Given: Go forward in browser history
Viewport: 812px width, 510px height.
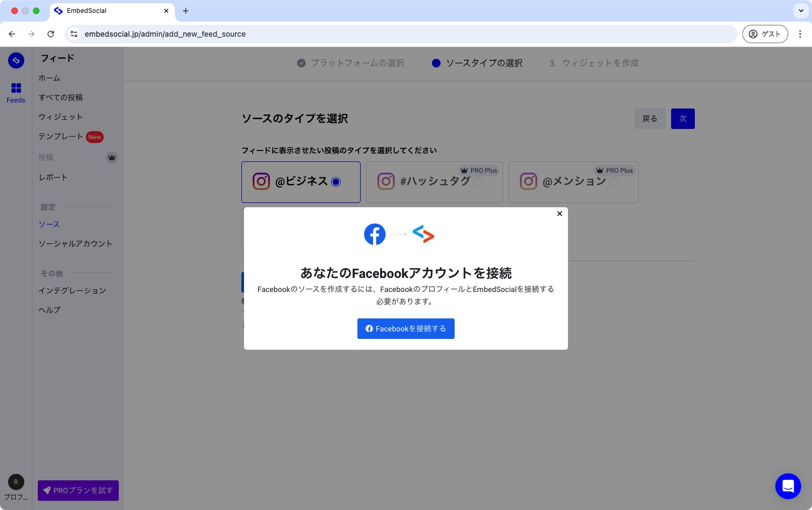Looking at the screenshot, I should click(31, 34).
